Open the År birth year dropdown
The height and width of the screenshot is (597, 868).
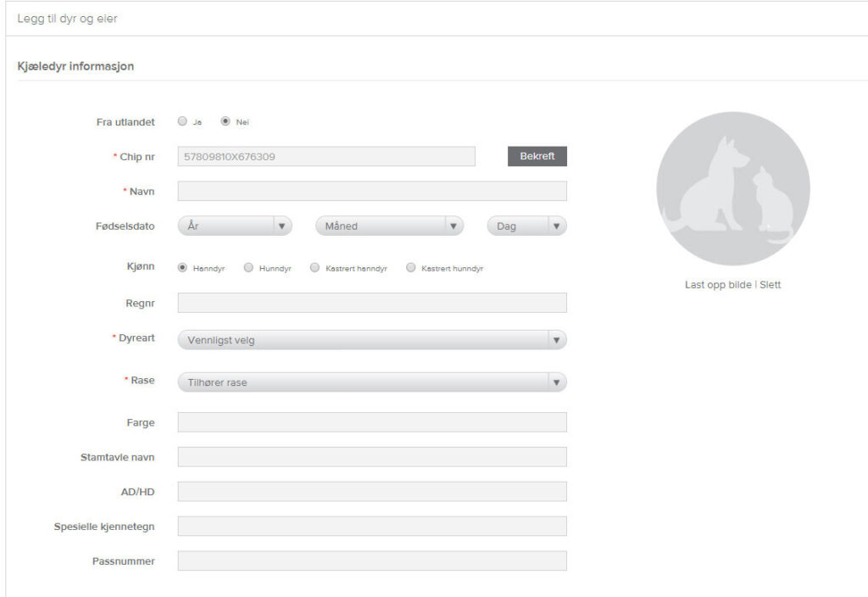pyautogui.click(x=235, y=226)
